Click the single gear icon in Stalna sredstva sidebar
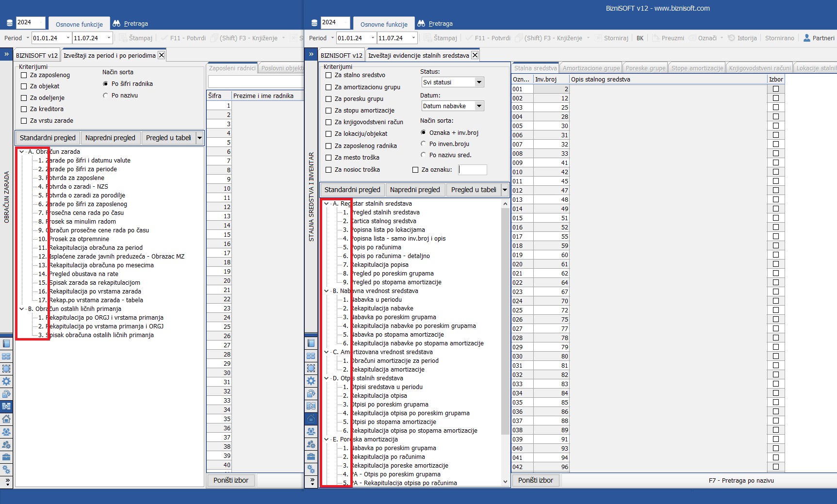The height and width of the screenshot is (504, 837). [x=311, y=381]
